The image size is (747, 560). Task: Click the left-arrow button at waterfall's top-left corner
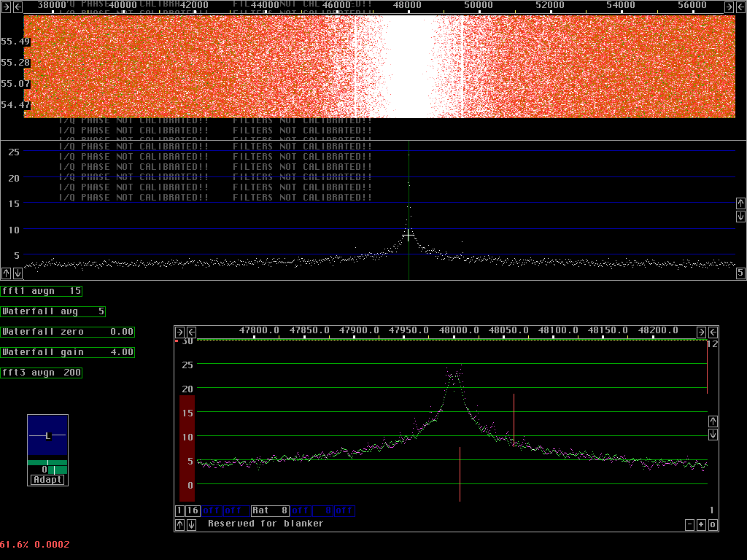tap(18, 7)
